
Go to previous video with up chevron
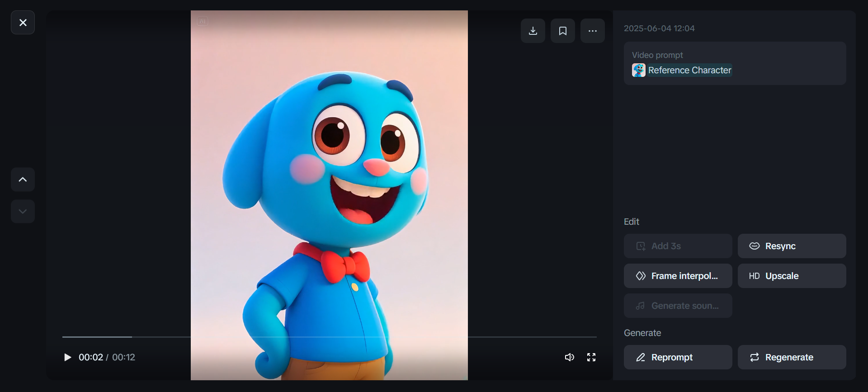(23, 179)
